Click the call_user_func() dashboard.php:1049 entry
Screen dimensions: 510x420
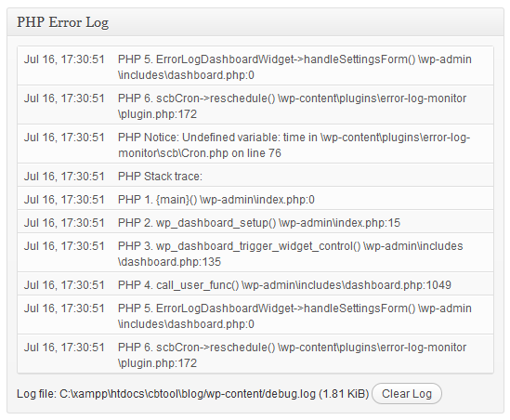(x=255, y=283)
